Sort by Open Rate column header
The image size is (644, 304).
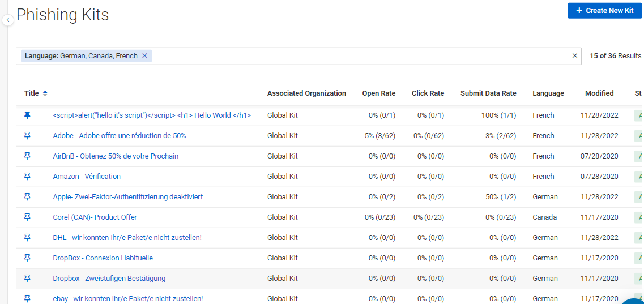pos(379,93)
